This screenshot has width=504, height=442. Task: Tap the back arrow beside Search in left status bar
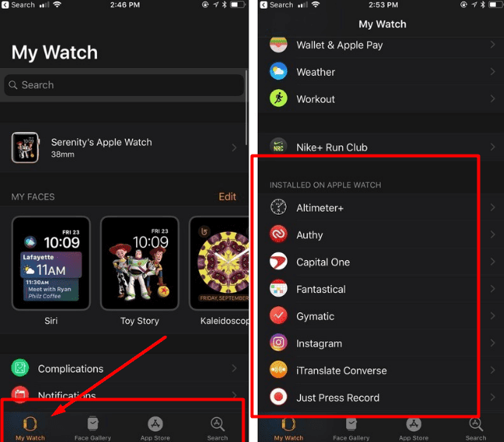tap(5, 5)
